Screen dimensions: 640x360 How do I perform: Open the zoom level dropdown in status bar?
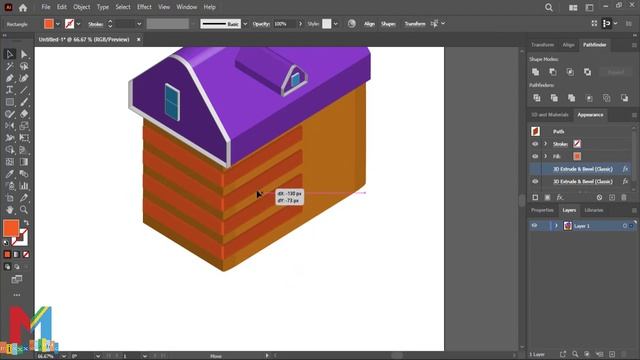point(64,356)
